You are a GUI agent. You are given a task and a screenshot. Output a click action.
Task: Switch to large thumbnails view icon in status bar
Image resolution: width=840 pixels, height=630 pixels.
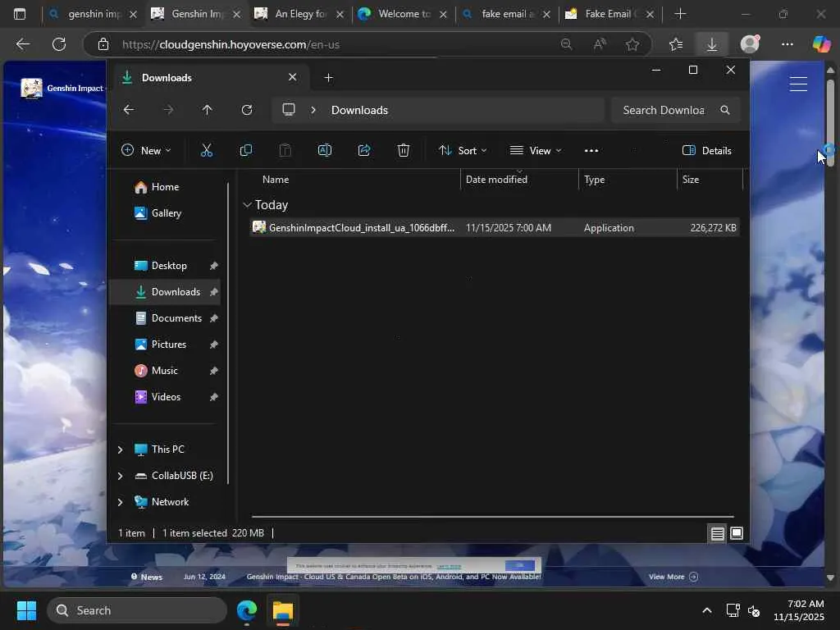click(x=737, y=533)
